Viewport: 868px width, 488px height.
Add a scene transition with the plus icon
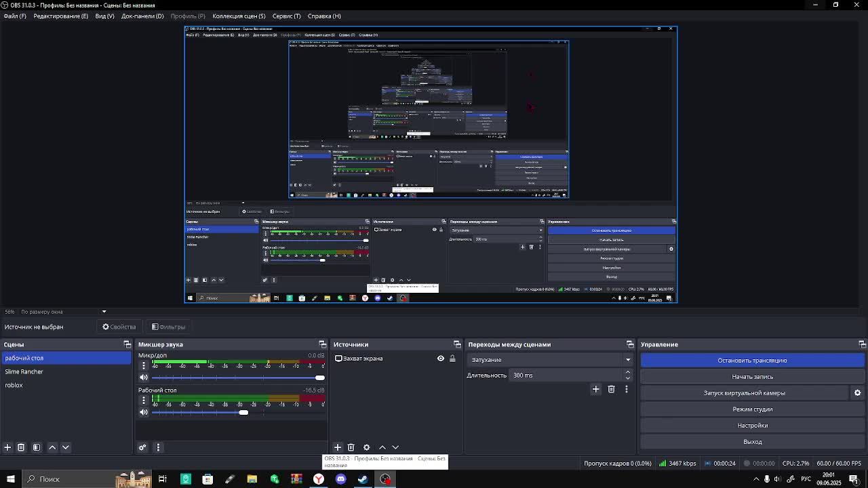[x=596, y=389]
